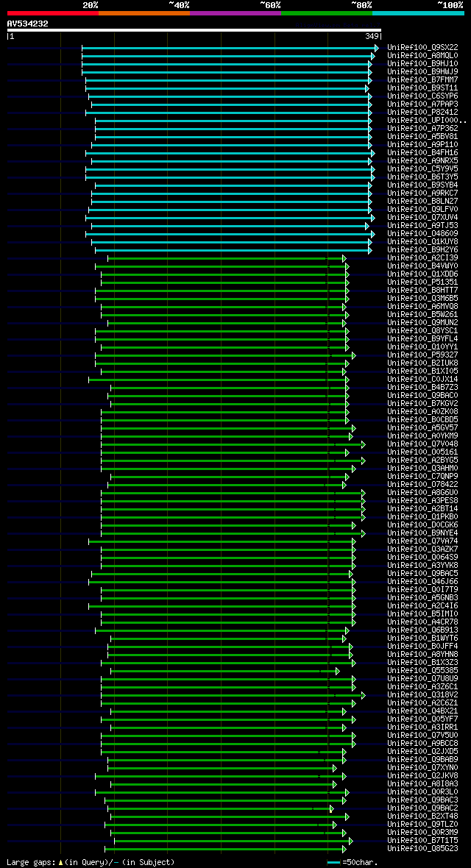The image size is (471, 868).
Task: Select the UniRef100_B9SYB4 label
Action: [x=422, y=185]
